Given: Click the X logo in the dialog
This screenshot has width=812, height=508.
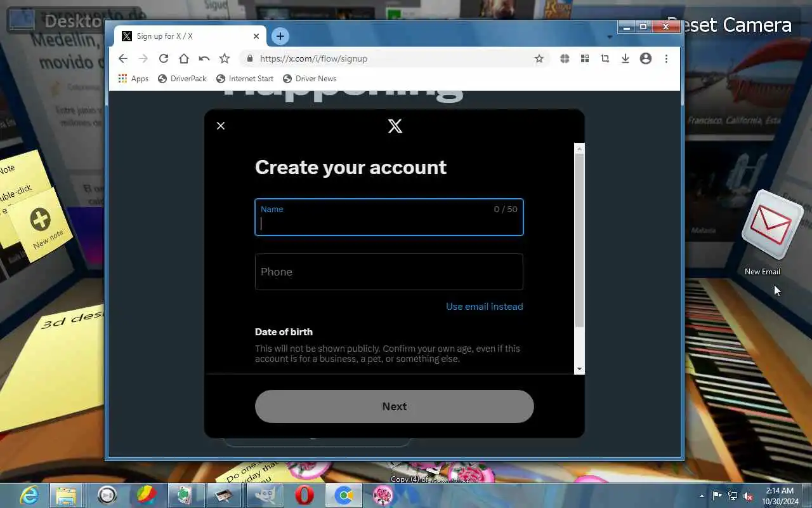Looking at the screenshot, I should tap(395, 126).
